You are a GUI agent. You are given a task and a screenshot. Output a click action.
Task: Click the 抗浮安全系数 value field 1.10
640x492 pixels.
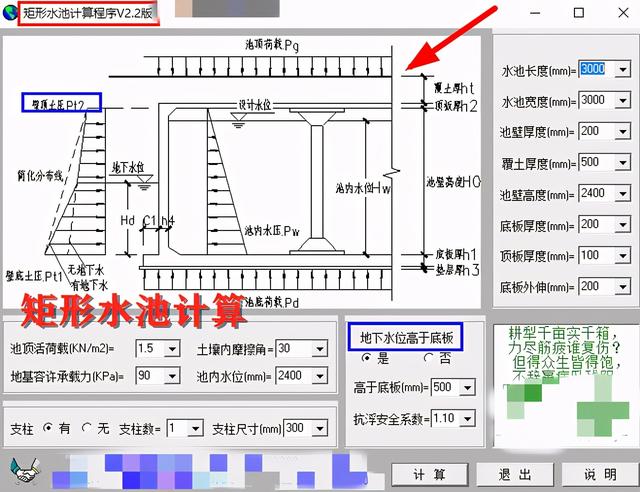(445, 419)
